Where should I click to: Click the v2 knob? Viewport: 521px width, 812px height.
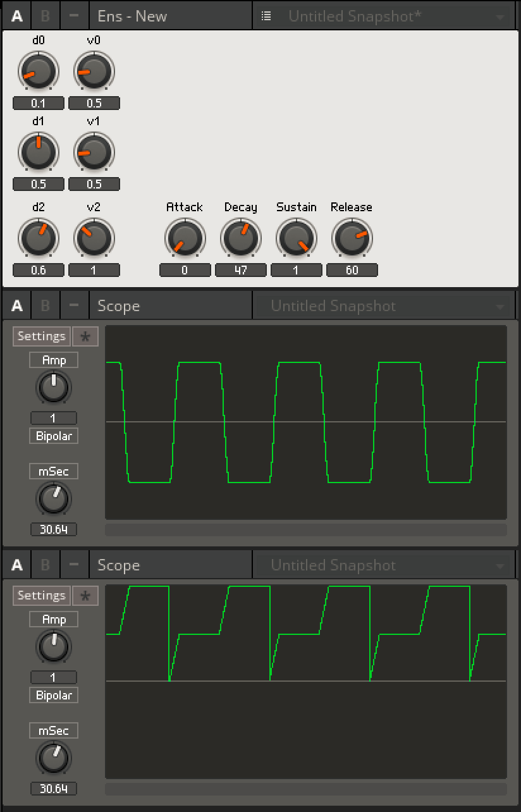[x=94, y=238]
